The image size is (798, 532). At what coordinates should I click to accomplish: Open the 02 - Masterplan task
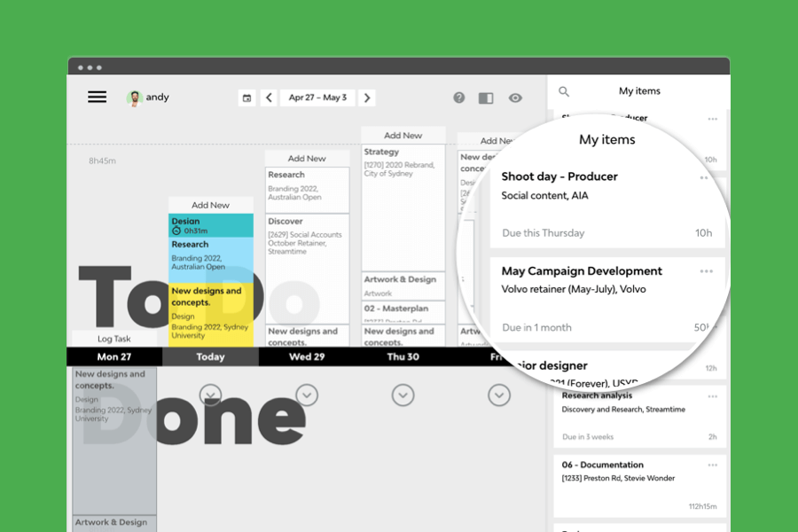[x=403, y=312]
